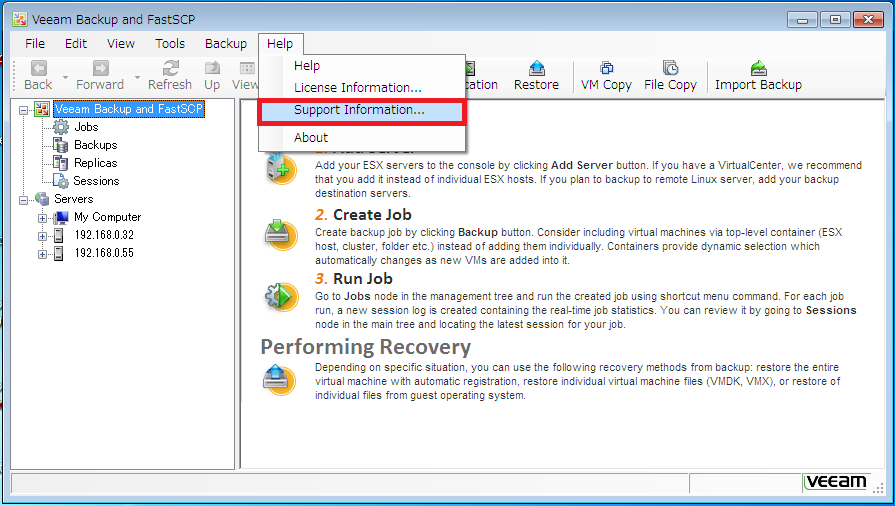Screen dimensions: 895x506
Task: Select Jobs in the tree
Action: [x=86, y=127]
